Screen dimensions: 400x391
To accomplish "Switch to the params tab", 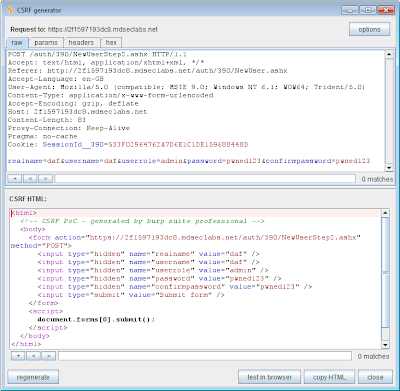I will (x=46, y=43).
